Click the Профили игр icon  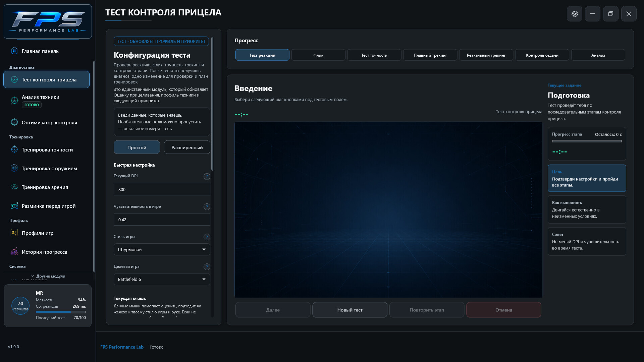click(x=14, y=233)
